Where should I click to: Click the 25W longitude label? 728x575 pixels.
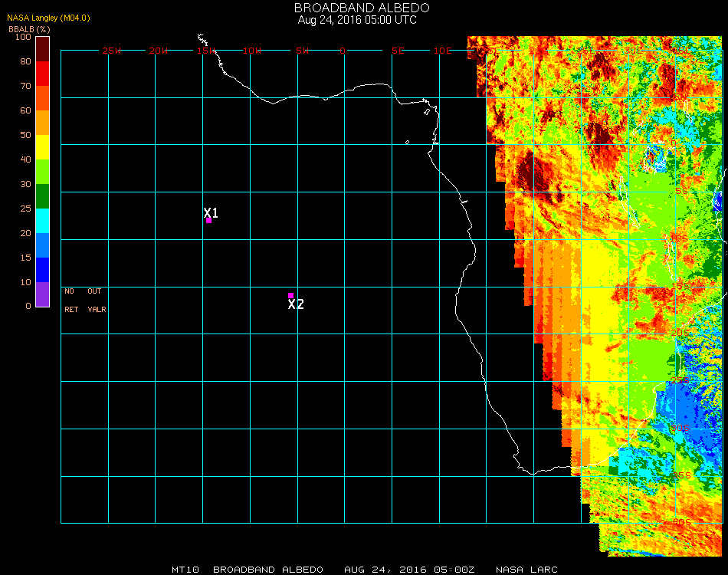(112, 51)
